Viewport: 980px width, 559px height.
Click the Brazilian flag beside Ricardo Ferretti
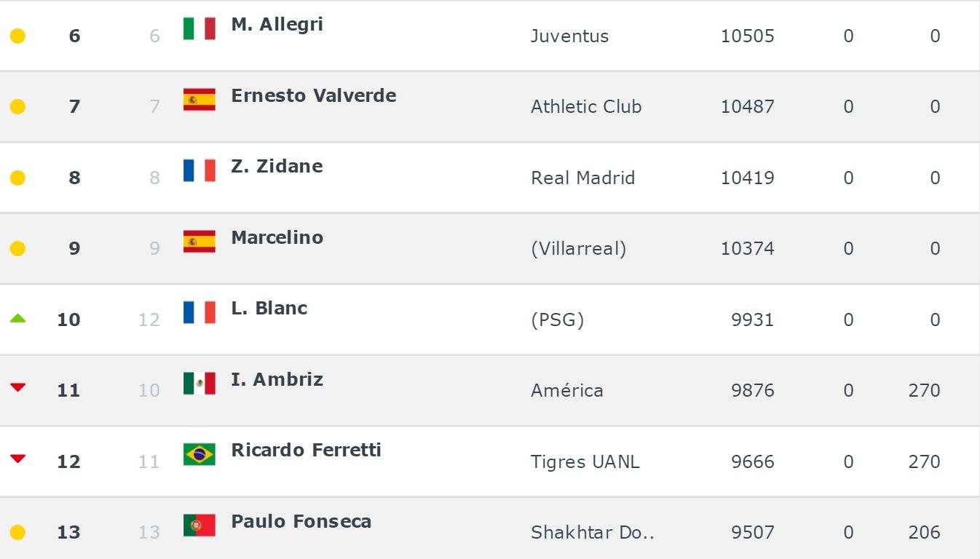tap(199, 454)
